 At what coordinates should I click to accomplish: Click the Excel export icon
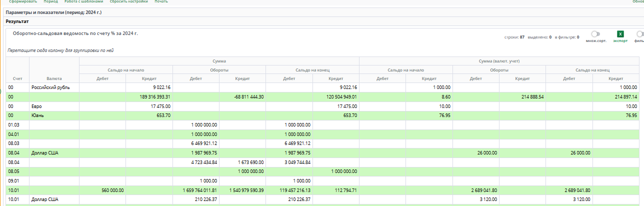click(620, 34)
